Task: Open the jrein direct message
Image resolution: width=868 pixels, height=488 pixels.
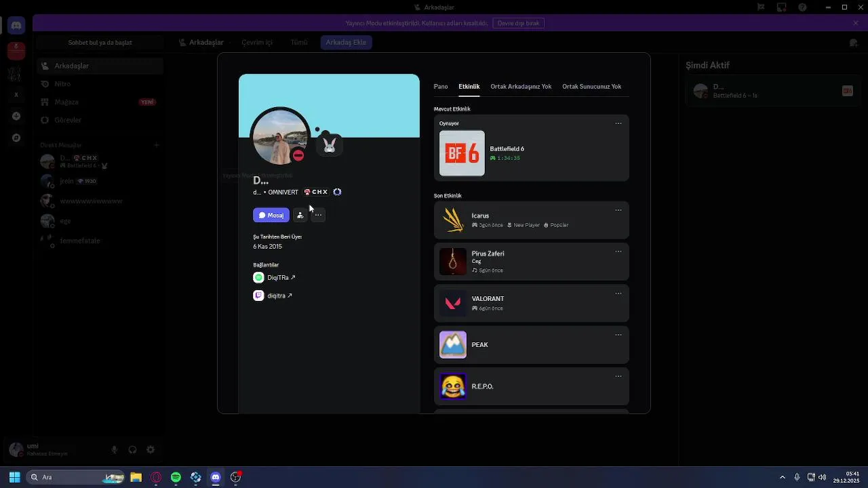Action: click(100, 182)
